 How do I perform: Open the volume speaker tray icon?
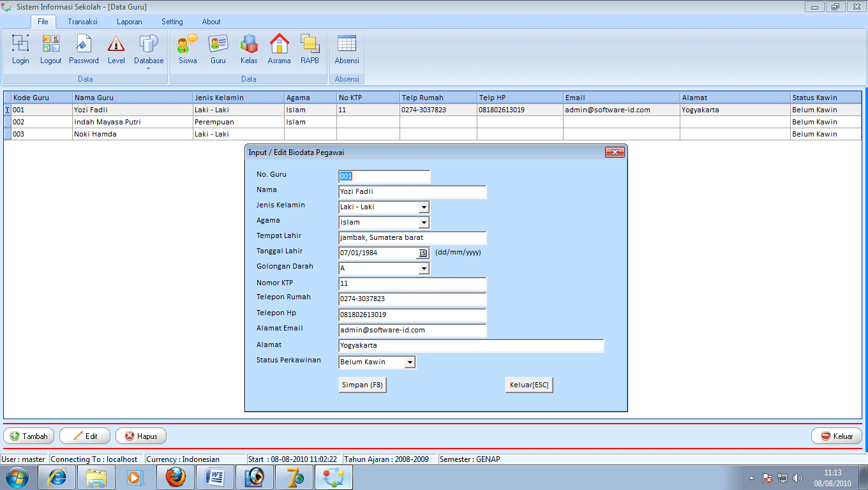(x=797, y=478)
